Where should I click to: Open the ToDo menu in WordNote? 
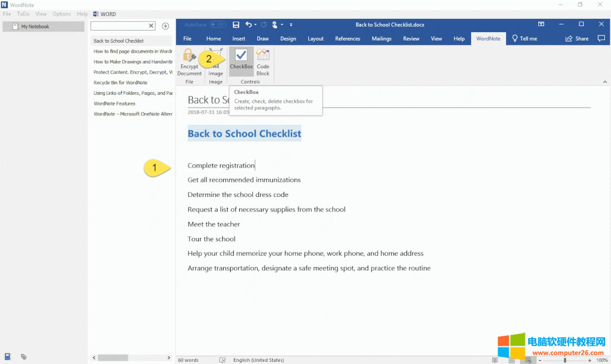pos(23,14)
